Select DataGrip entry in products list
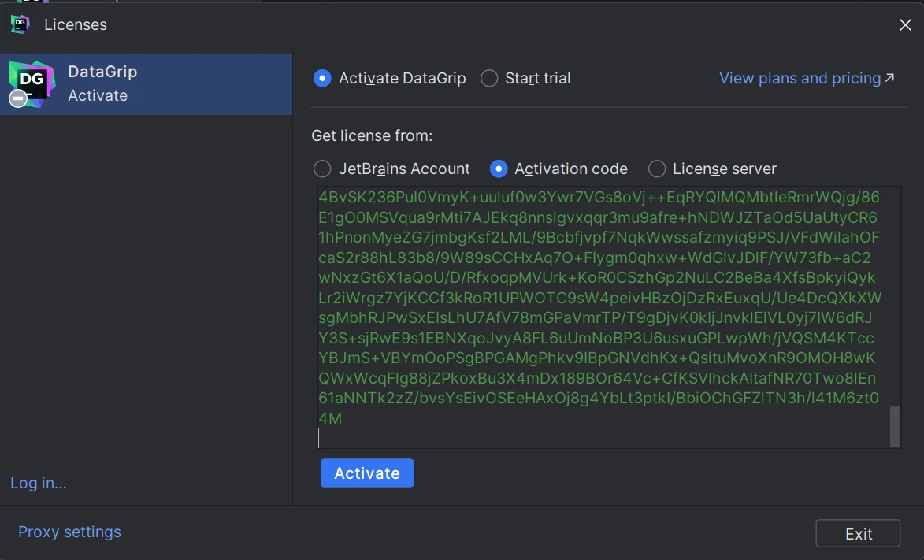 (146, 83)
